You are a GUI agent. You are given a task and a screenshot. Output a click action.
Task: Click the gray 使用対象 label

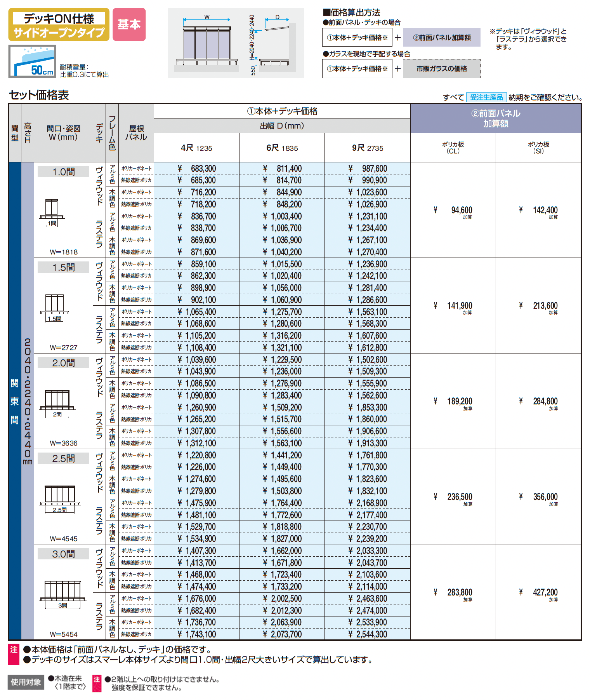[x=26, y=682]
